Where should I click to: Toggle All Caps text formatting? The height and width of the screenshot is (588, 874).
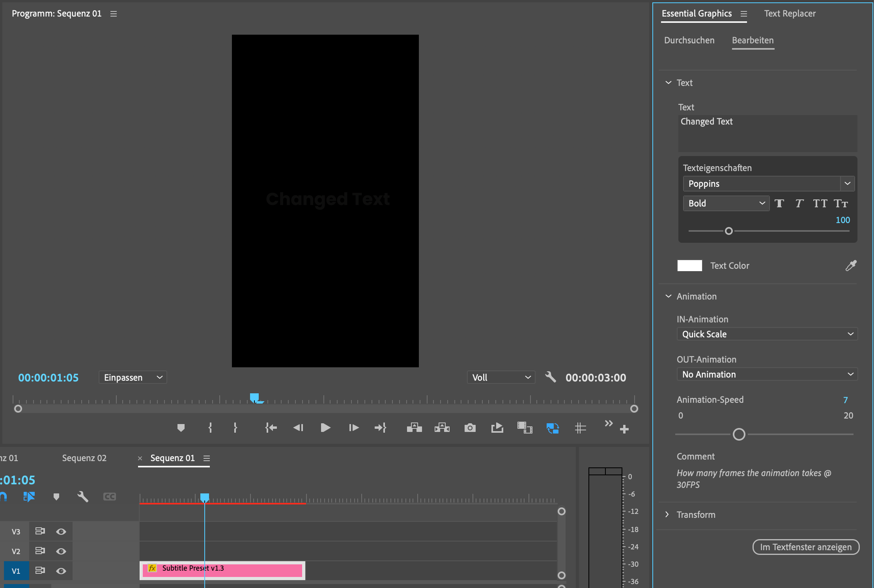(x=820, y=203)
